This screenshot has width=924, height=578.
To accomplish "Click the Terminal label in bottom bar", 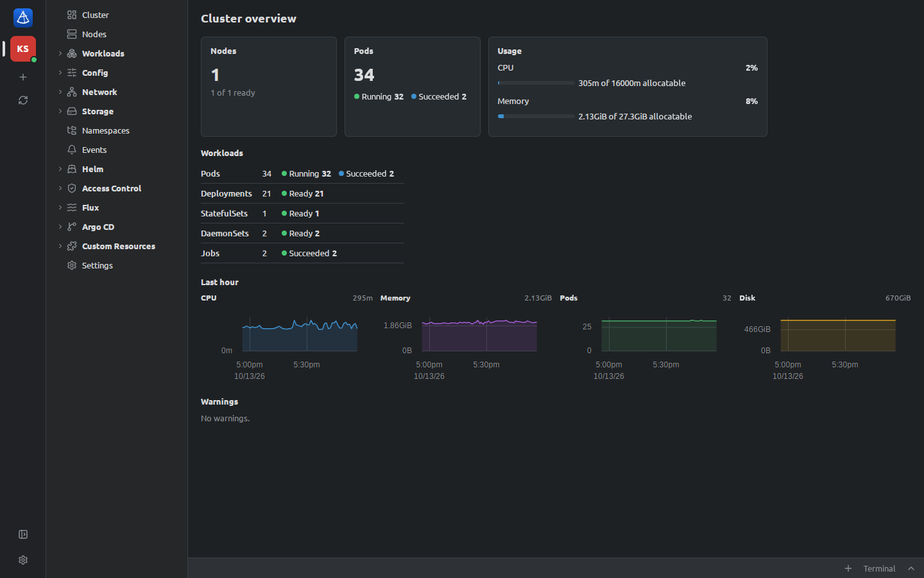I will click(x=879, y=568).
